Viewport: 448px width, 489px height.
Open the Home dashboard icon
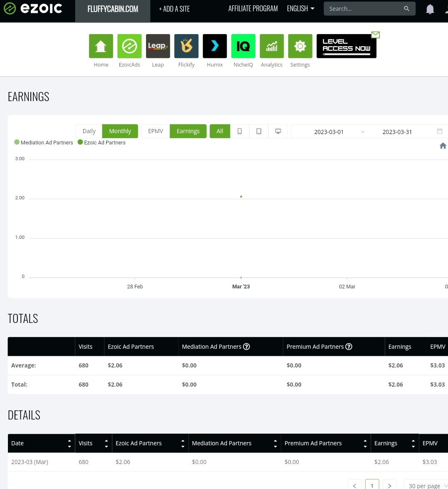[x=101, y=46]
